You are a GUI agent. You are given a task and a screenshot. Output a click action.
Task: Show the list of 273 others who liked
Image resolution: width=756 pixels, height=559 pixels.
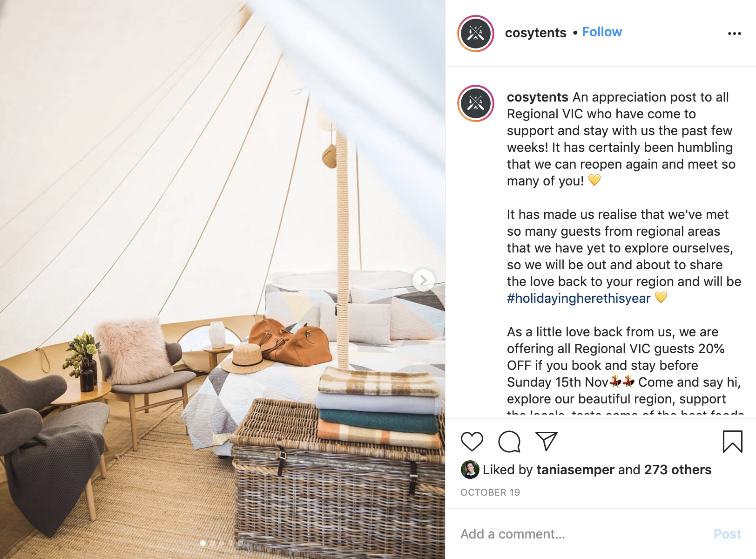click(x=677, y=470)
